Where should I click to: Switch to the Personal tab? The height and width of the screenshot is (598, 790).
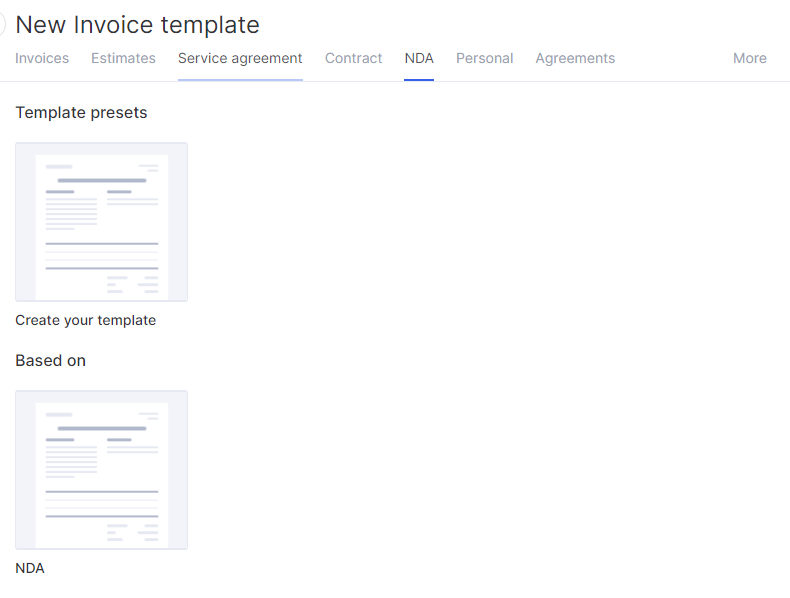click(485, 58)
